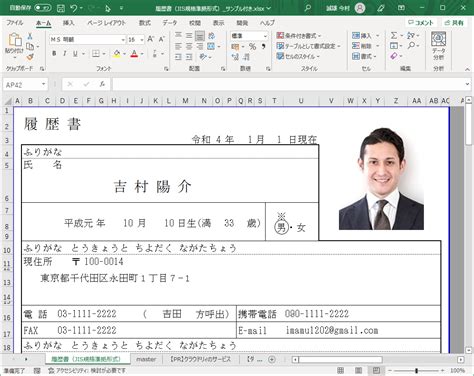Screen dimensions: 474x376
Task: Click the Format cells button
Action: [x=364, y=56]
